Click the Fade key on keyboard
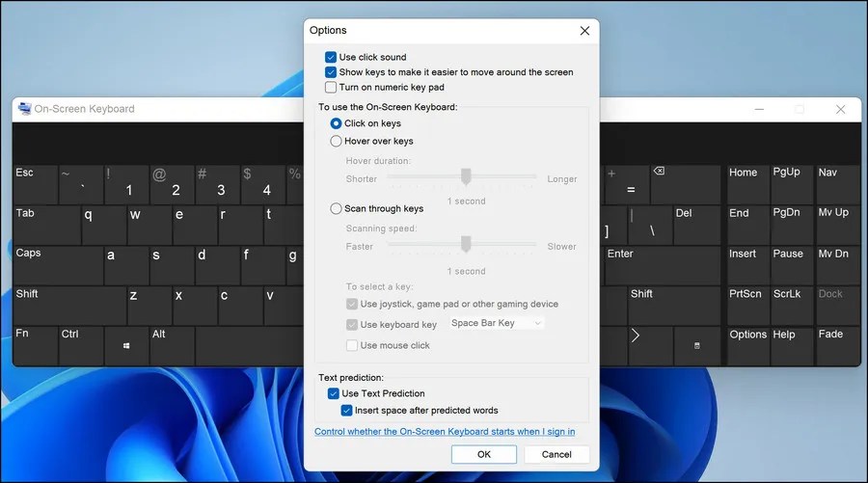 coord(838,346)
